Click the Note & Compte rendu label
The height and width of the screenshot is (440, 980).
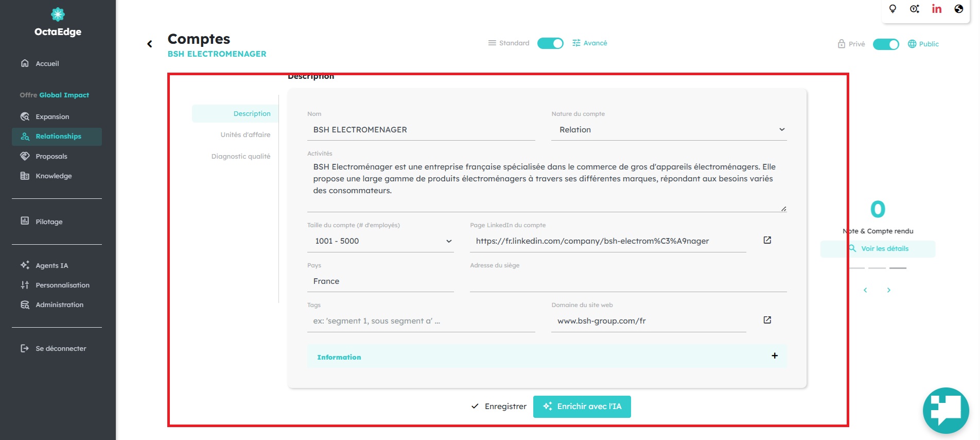coord(878,231)
